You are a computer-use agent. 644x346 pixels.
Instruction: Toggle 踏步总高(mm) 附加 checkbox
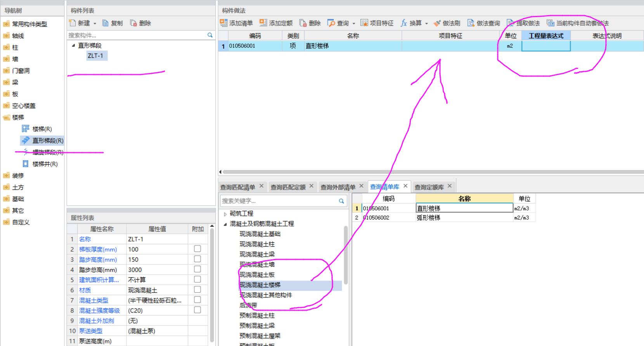click(x=197, y=269)
